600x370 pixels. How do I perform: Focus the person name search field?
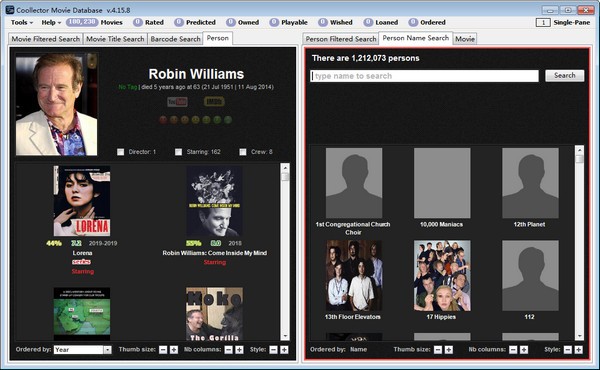coord(424,76)
